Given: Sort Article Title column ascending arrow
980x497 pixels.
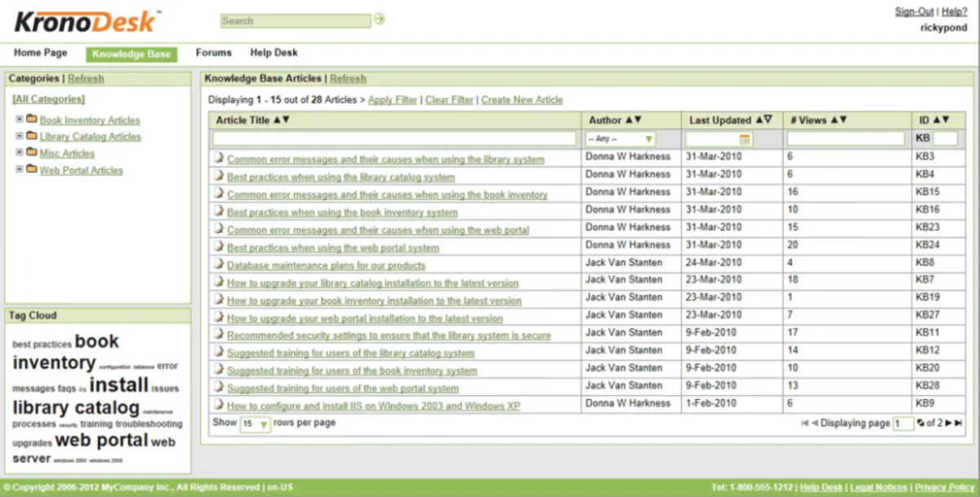Looking at the screenshot, I should tap(277, 120).
